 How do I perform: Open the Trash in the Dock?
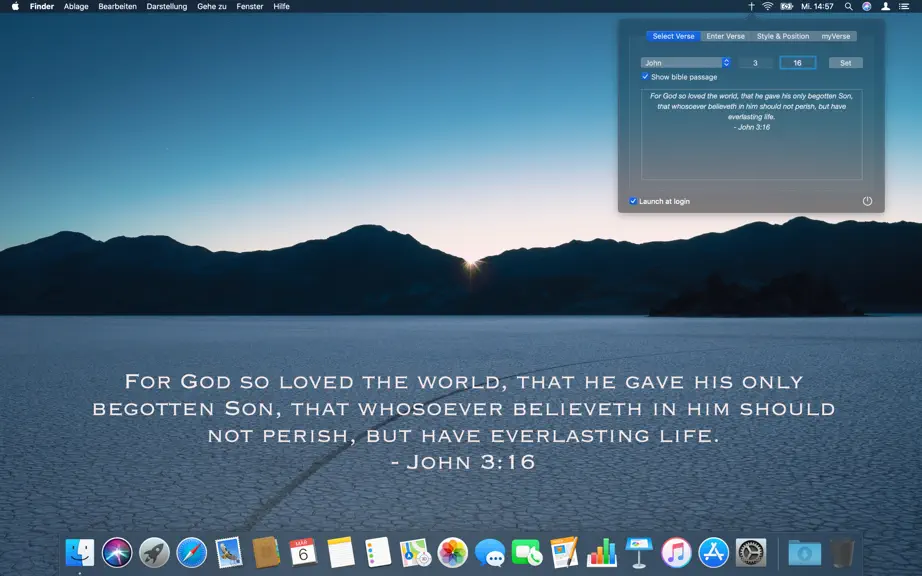843,552
